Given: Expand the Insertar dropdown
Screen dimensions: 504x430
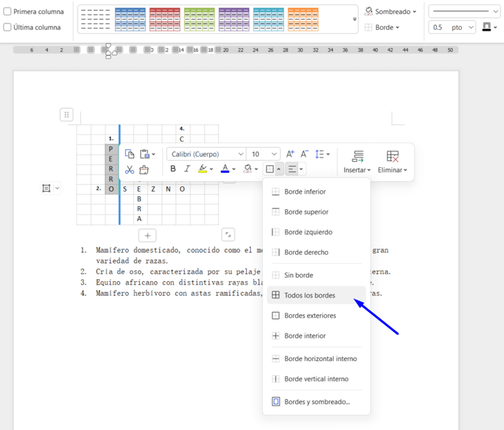Looking at the screenshot, I should point(357,170).
